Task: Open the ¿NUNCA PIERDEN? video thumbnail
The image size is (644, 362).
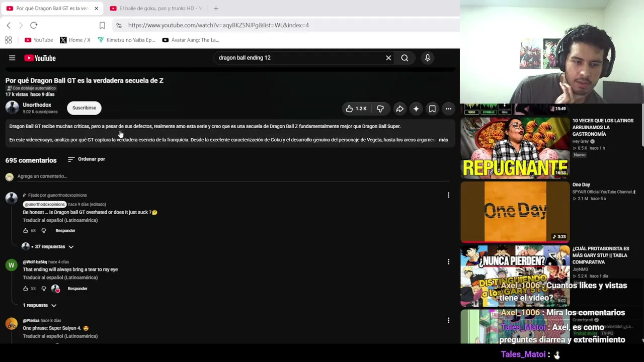Action: click(515, 276)
